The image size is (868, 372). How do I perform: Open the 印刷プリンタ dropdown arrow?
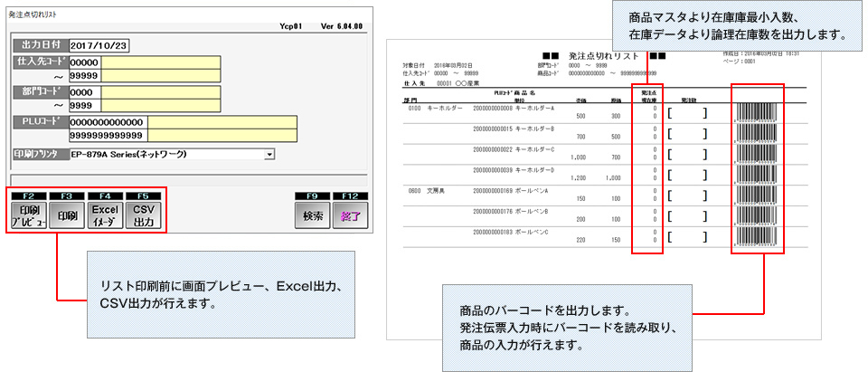(269, 155)
